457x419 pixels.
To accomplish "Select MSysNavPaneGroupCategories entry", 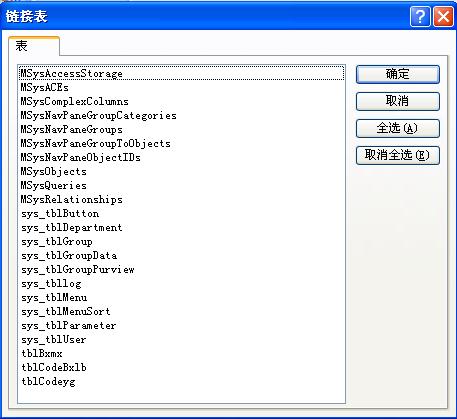I will 182,115.
